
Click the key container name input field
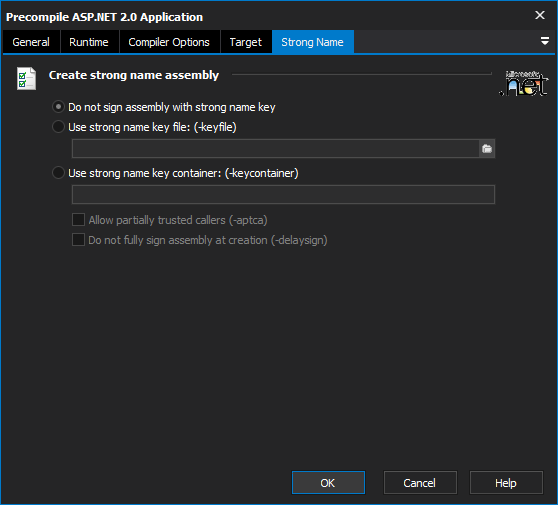pos(283,194)
